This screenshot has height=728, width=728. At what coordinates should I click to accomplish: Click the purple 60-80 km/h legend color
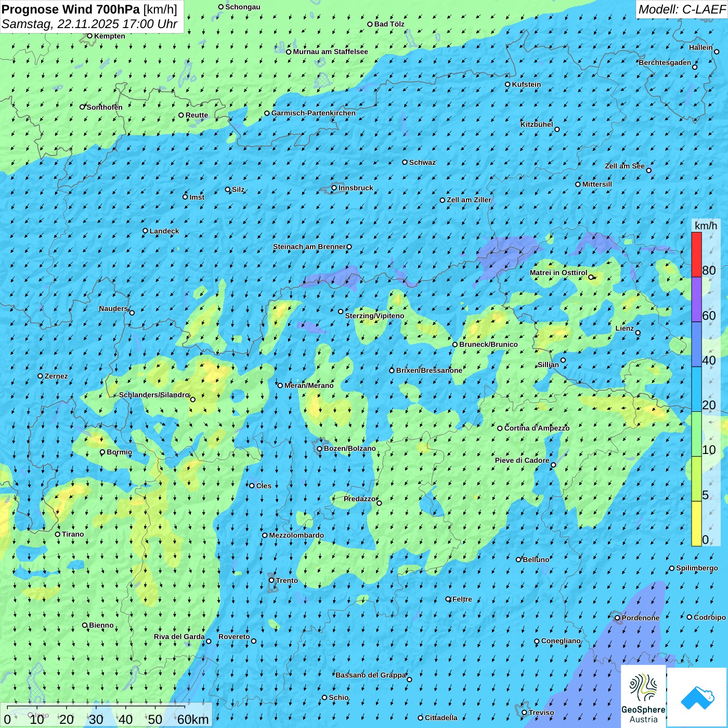click(696, 300)
